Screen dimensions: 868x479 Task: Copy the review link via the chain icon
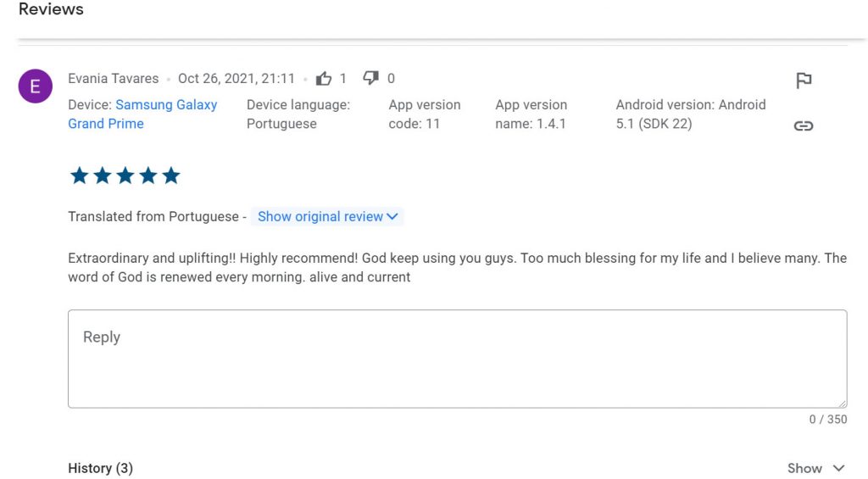pos(804,125)
